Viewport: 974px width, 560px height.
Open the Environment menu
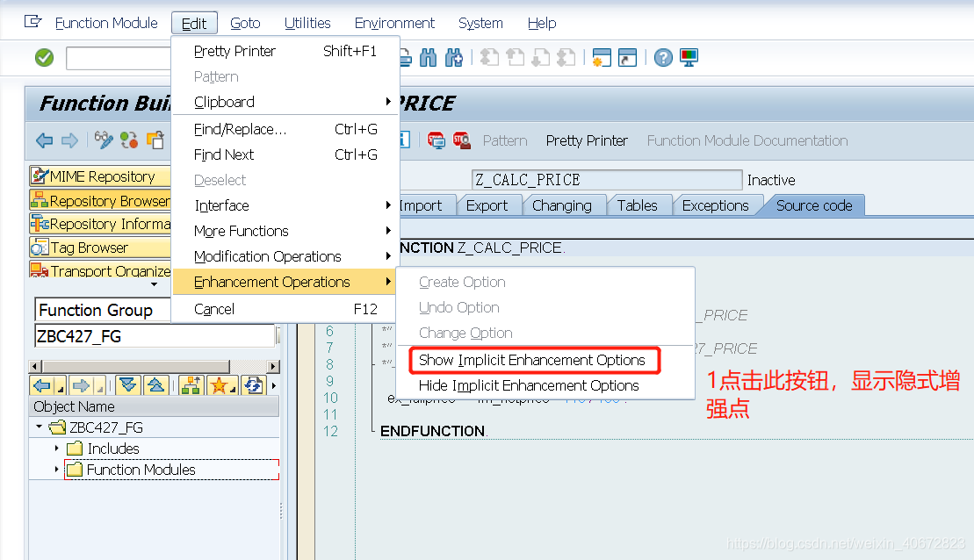click(394, 23)
